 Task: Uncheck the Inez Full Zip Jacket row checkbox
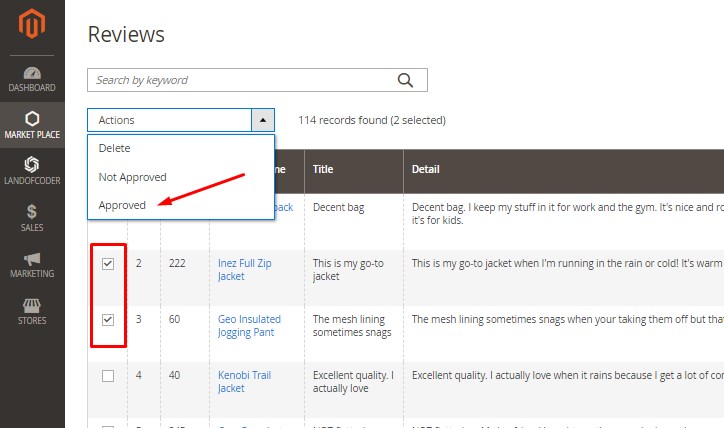click(108, 264)
